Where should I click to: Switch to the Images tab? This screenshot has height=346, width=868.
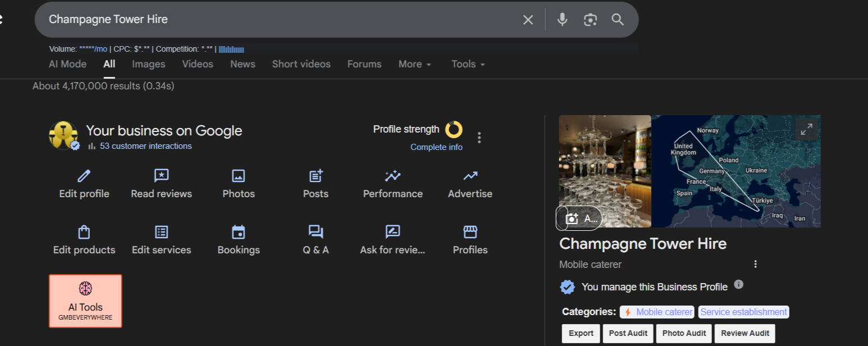point(149,64)
